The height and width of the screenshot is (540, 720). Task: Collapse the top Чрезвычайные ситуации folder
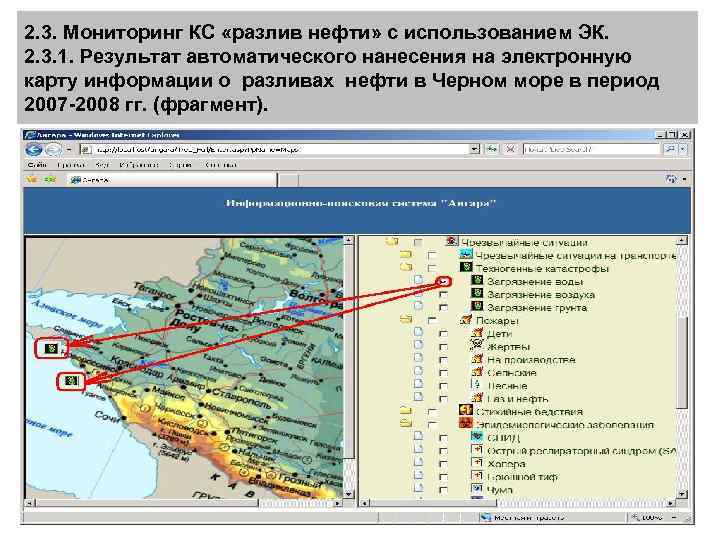click(392, 242)
